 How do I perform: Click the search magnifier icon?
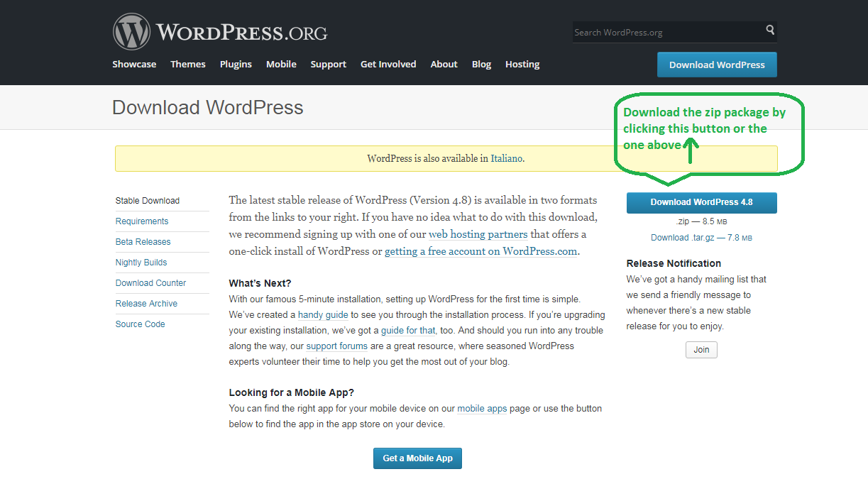(769, 31)
